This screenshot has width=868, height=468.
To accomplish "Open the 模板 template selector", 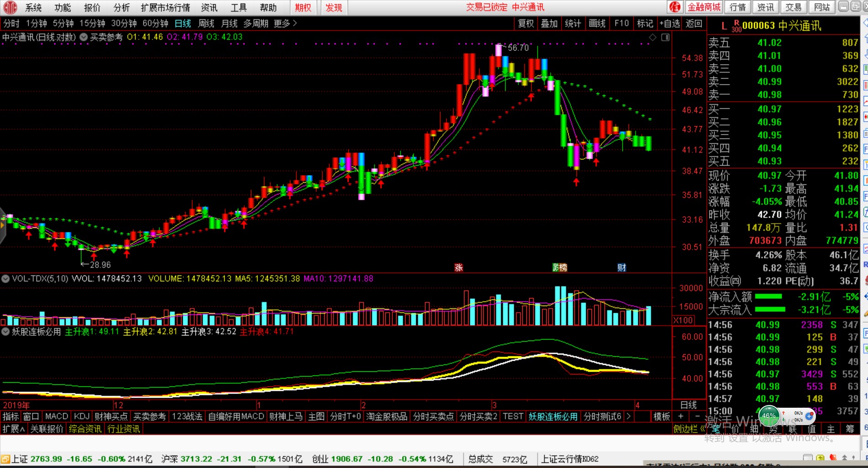I will pyautogui.click(x=662, y=416).
